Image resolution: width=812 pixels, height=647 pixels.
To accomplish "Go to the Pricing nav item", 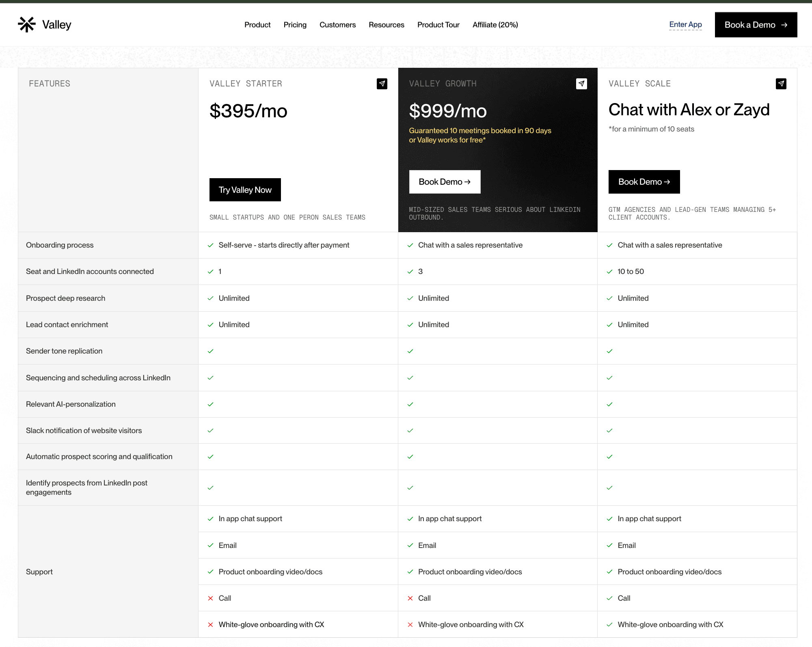I will 295,25.
